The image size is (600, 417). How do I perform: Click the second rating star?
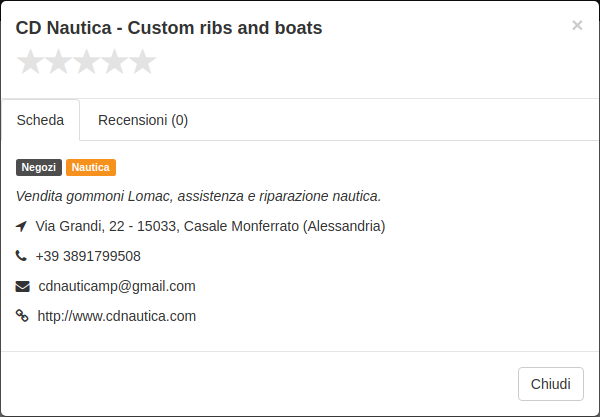(58, 61)
